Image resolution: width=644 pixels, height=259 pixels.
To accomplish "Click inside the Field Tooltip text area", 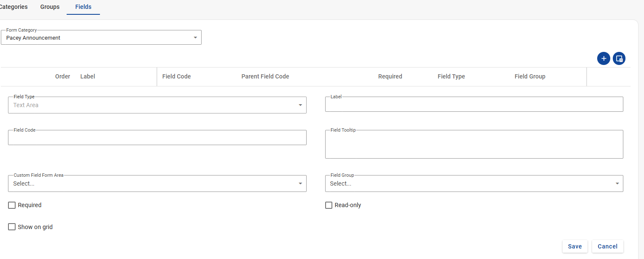I will coord(474,145).
